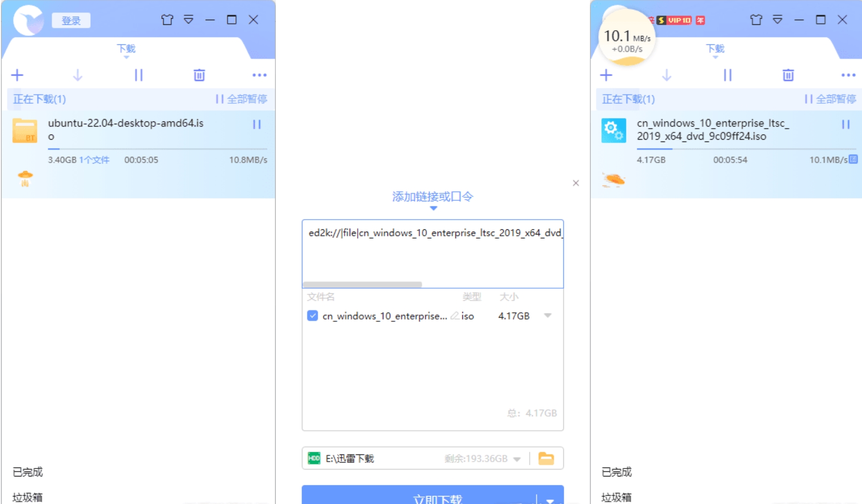Uncheck the cn_windows_10_enterprise file checkbox
Viewport: 862px width, 504px height.
(x=312, y=316)
